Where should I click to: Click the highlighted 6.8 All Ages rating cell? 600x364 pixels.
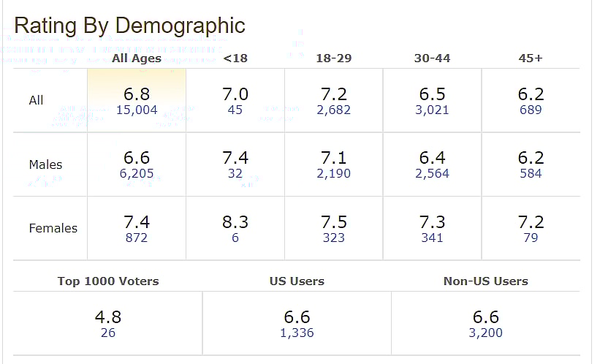click(x=137, y=94)
